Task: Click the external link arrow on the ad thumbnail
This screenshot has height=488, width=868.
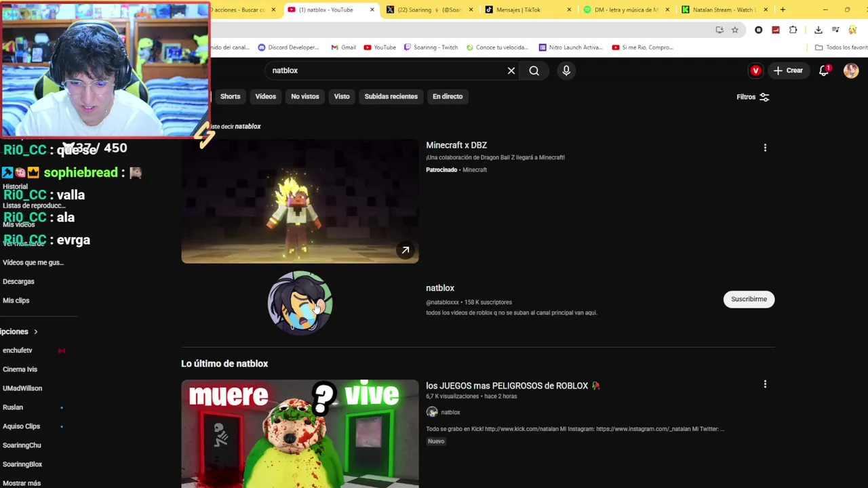Action: coord(405,250)
